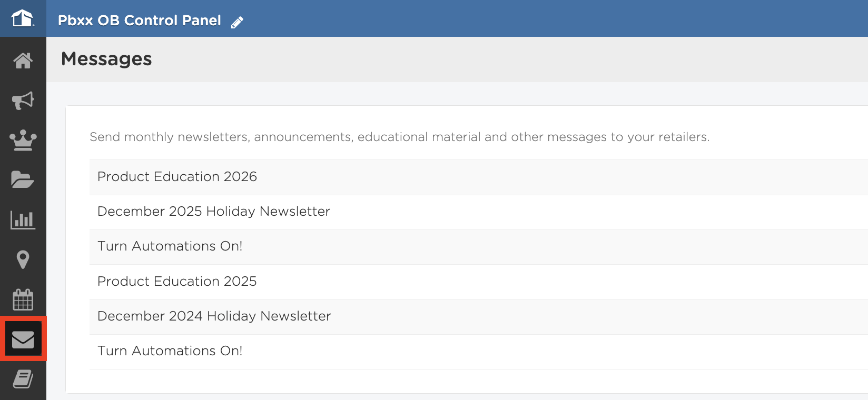This screenshot has height=400, width=868.
Task: Open the folder files sidebar icon
Action: [23, 179]
